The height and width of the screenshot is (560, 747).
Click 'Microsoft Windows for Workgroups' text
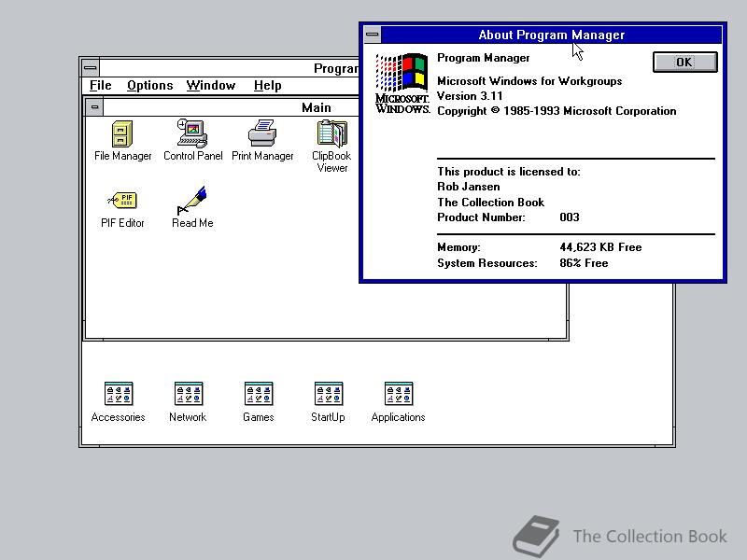(529, 81)
